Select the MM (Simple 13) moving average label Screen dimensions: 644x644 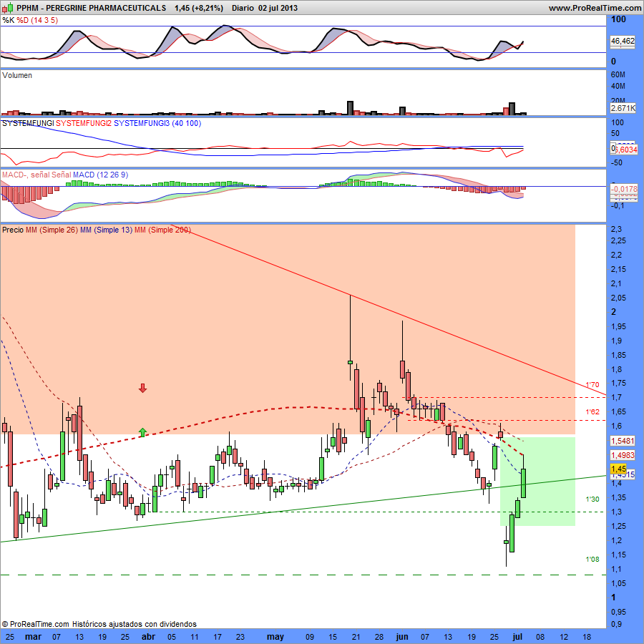click(107, 230)
